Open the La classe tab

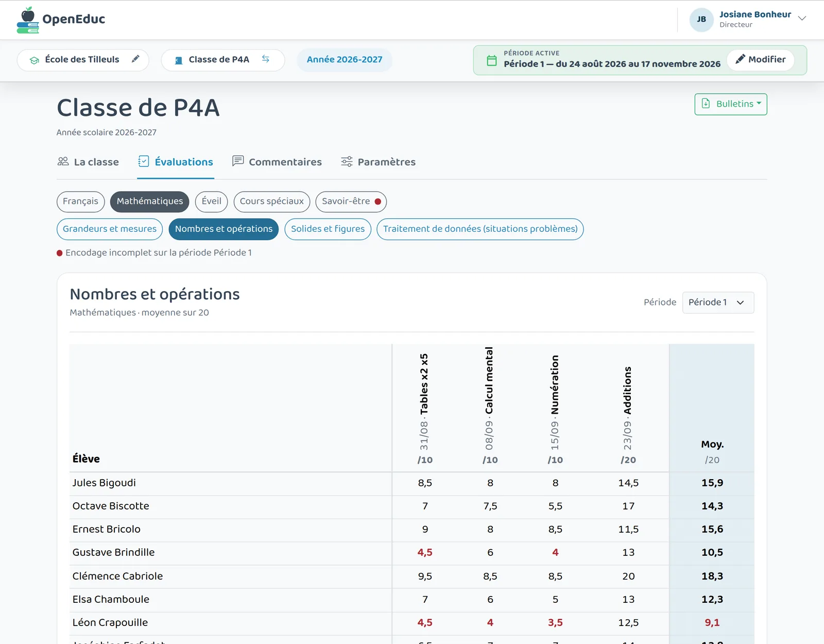[x=88, y=162]
